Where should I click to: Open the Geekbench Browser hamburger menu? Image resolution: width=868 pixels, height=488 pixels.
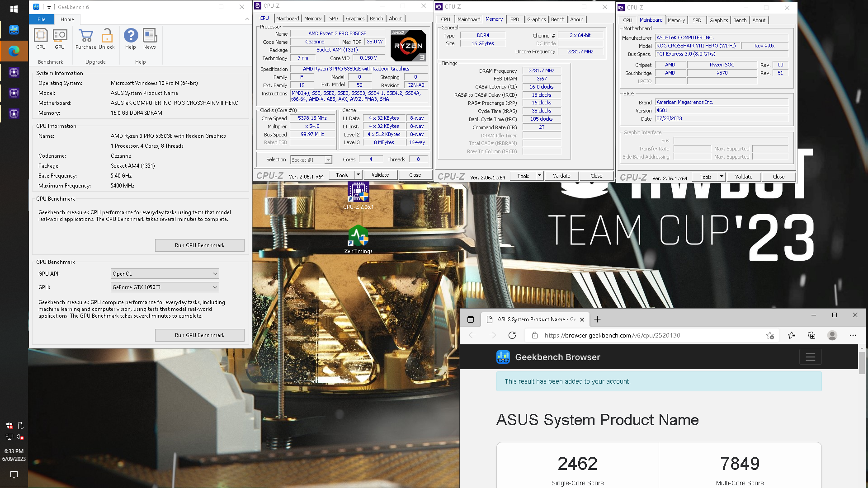[x=810, y=357]
